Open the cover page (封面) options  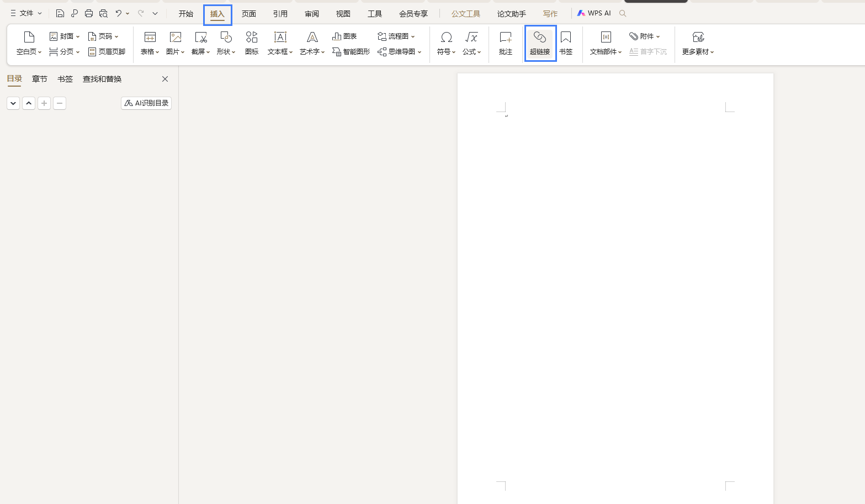tap(65, 36)
